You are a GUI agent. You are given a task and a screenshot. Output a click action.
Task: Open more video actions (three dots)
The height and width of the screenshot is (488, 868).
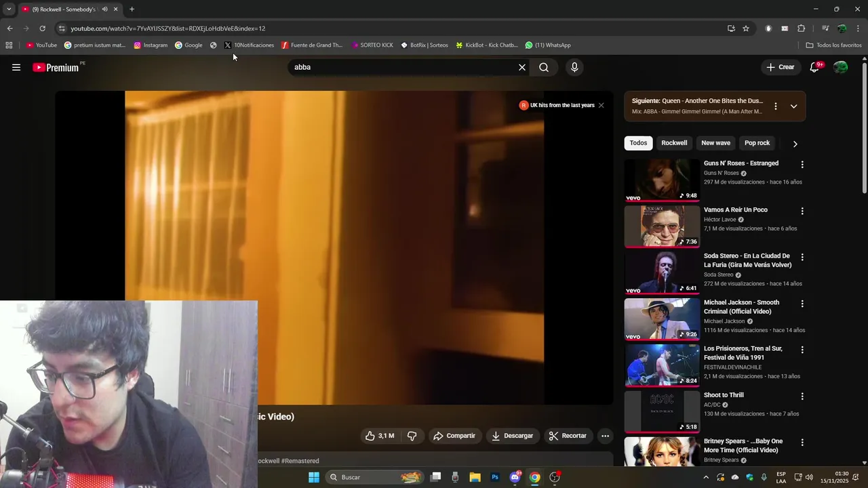click(606, 436)
